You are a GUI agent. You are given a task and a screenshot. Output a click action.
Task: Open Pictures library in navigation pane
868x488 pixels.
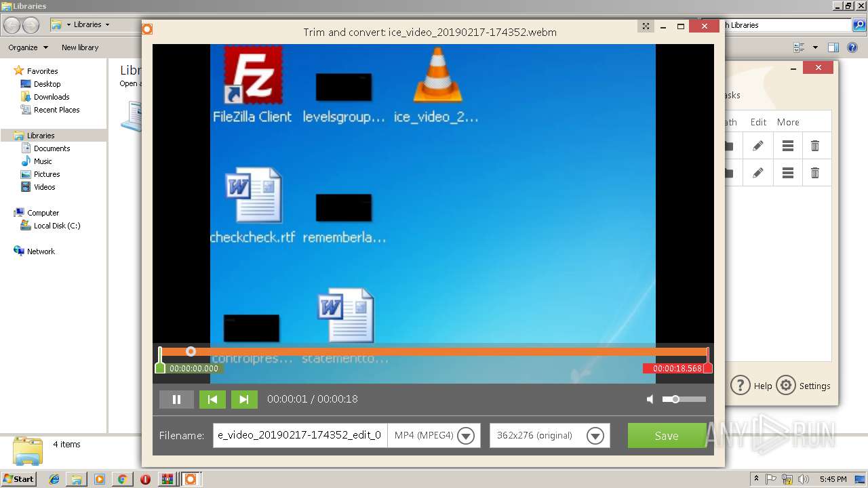tap(47, 174)
